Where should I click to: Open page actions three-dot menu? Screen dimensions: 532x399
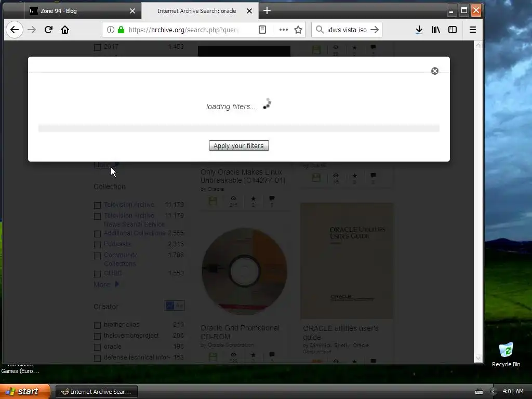click(x=283, y=30)
